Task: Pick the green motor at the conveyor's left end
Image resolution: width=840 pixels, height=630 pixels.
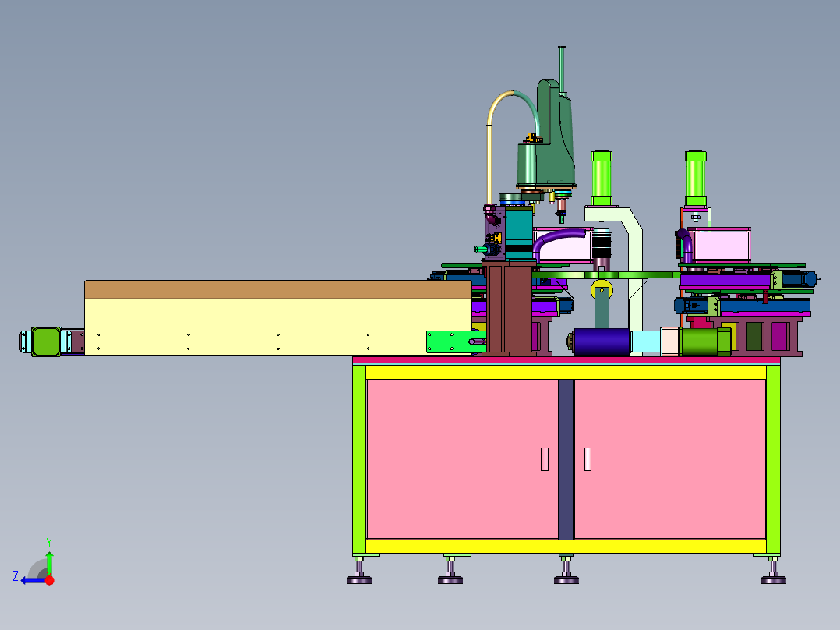Action: point(46,342)
